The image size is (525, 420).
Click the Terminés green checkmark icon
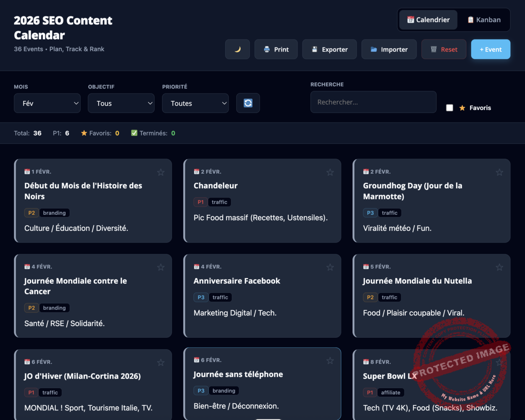click(x=134, y=133)
